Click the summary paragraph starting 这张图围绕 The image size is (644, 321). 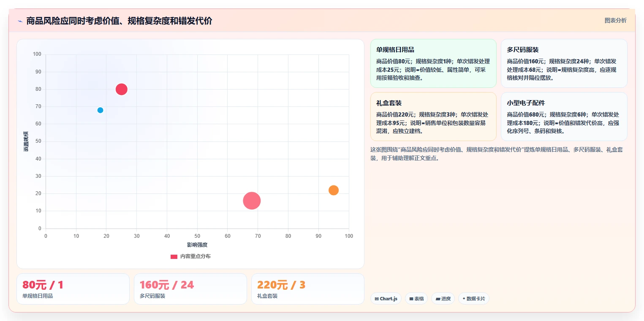[497, 154]
